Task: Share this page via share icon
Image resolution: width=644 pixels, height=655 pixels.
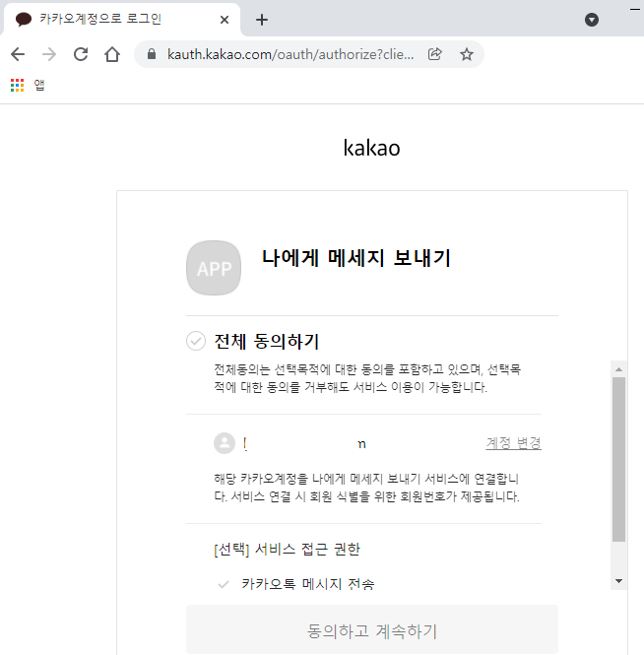Action: coord(435,54)
